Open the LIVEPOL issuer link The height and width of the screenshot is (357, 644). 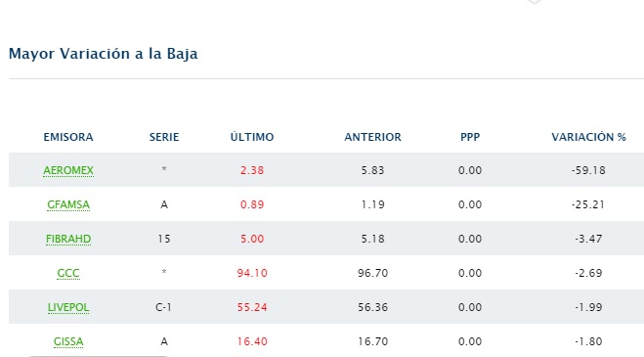(68, 307)
